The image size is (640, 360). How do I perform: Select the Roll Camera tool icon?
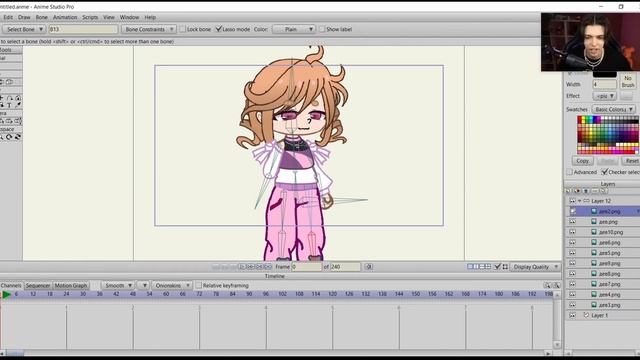pos(9,121)
